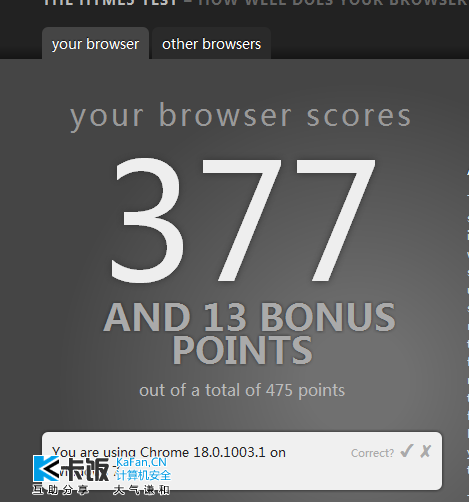
Task: Click the large 377 score number
Action: 243,221
